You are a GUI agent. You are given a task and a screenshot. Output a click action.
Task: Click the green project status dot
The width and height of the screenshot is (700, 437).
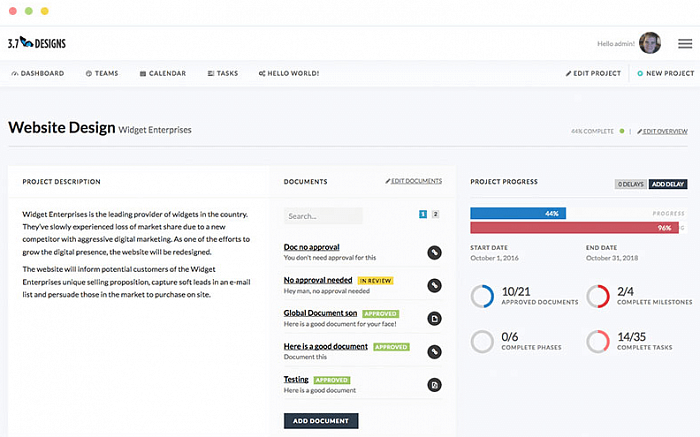click(x=622, y=131)
